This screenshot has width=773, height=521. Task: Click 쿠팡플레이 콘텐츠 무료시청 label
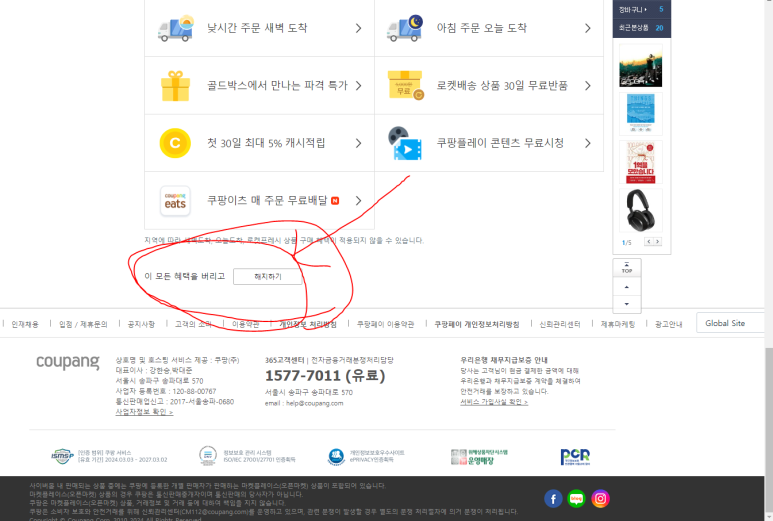point(500,143)
